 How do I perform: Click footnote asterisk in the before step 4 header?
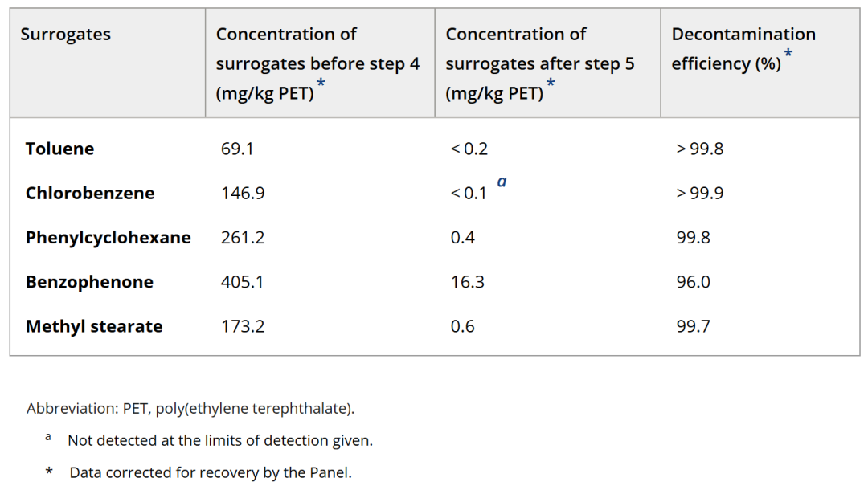click(x=321, y=84)
